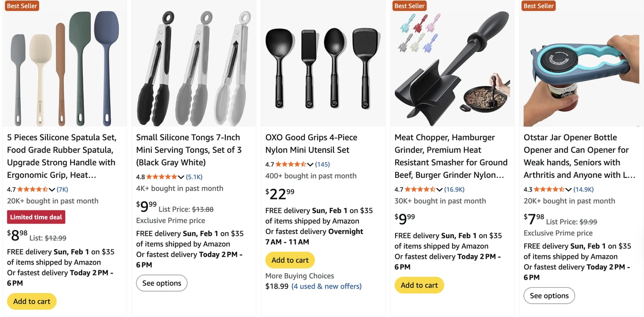
Task: Open the Meat Chopper ratings dropdown
Action: point(440,189)
